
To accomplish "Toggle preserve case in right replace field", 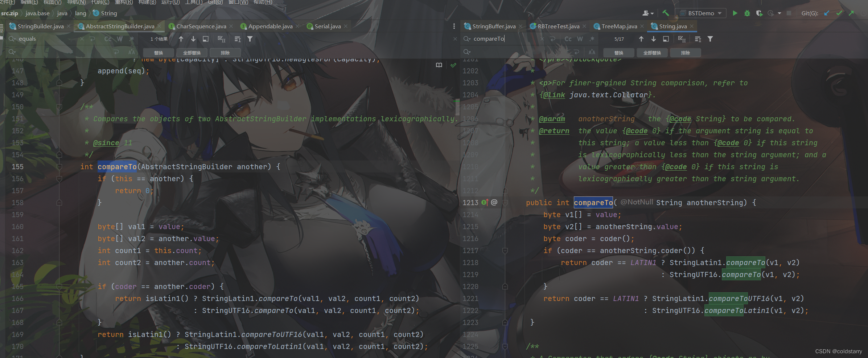I will (592, 52).
